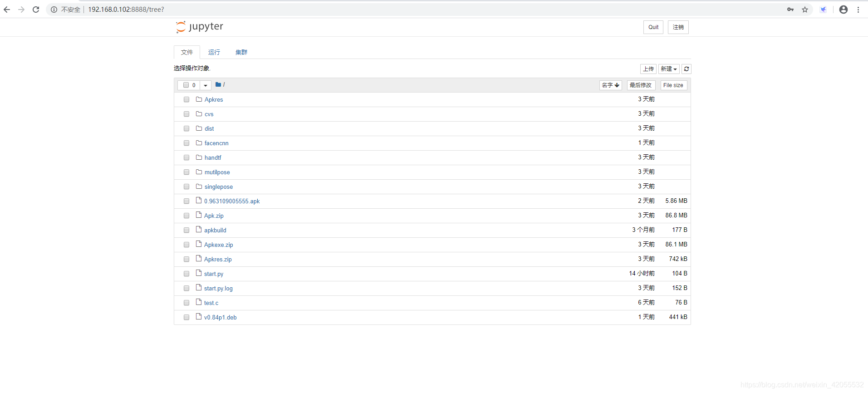The width and height of the screenshot is (868, 393).
Task: Open the start.py.log file link
Action: point(218,288)
